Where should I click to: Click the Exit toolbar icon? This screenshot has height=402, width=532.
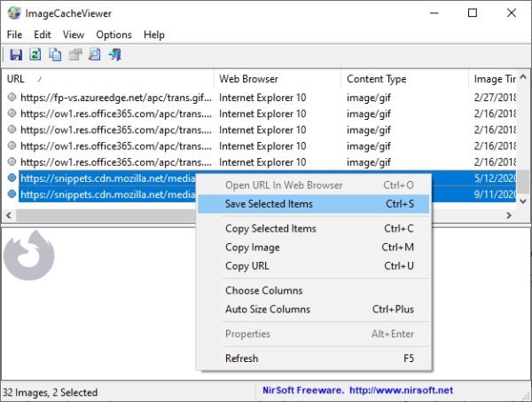[x=115, y=55]
